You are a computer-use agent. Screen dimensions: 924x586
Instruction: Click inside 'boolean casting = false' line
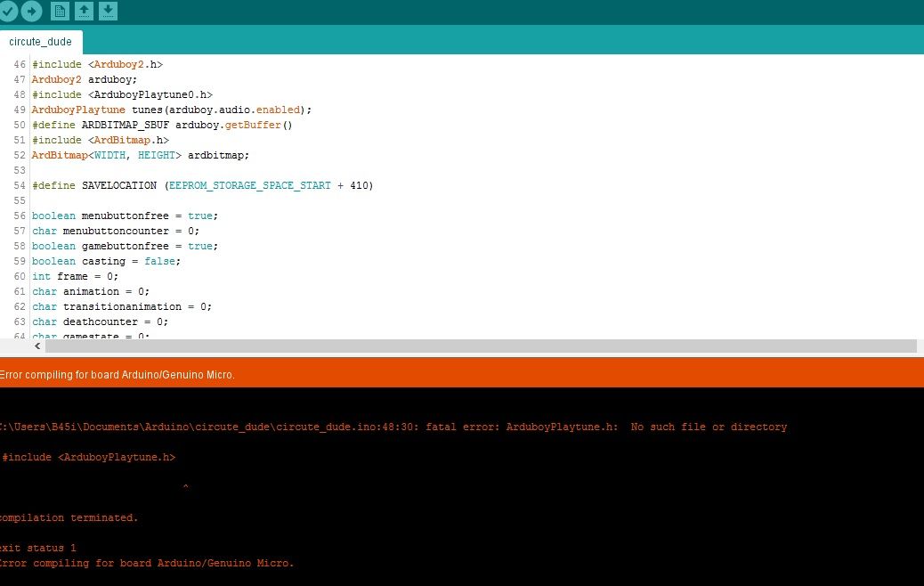(x=106, y=261)
